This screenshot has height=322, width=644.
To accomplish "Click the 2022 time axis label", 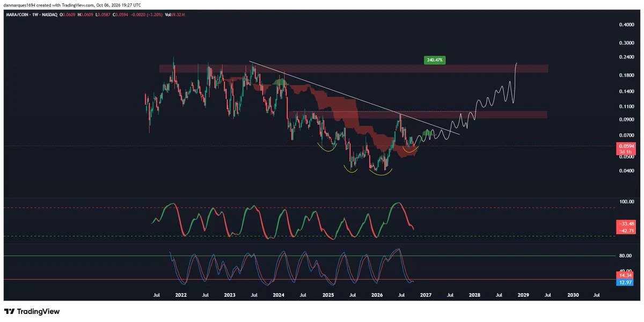I will [x=181, y=295].
